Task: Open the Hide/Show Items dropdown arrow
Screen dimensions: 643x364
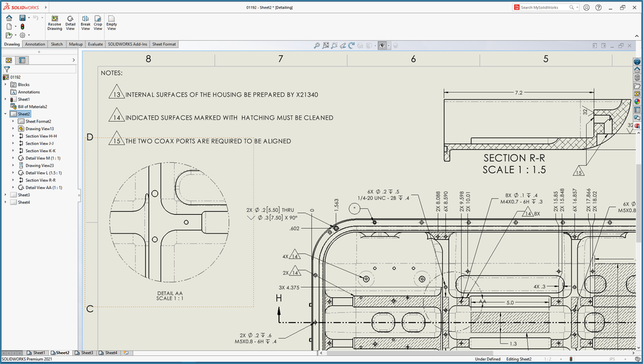Action: click(x=388, y=46)
